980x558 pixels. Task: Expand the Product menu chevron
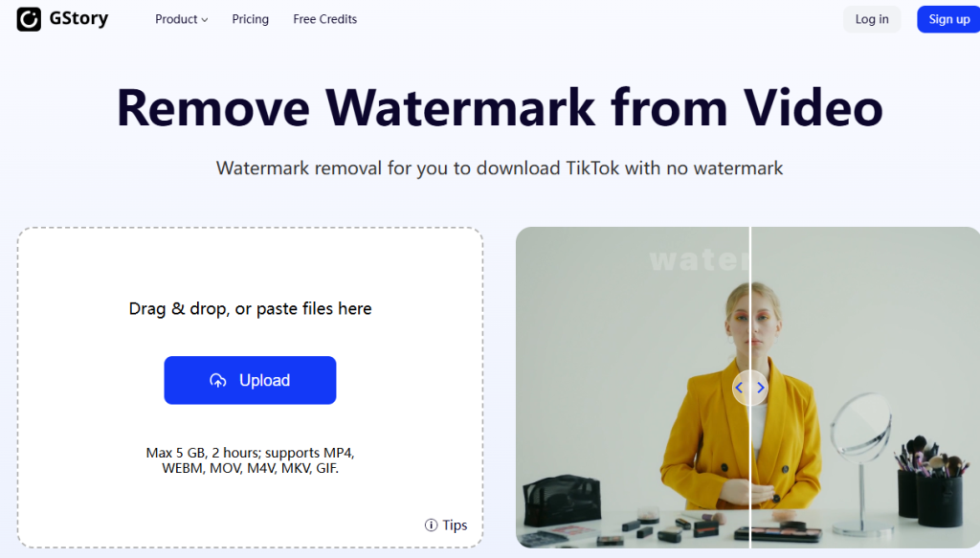(205, 20)
